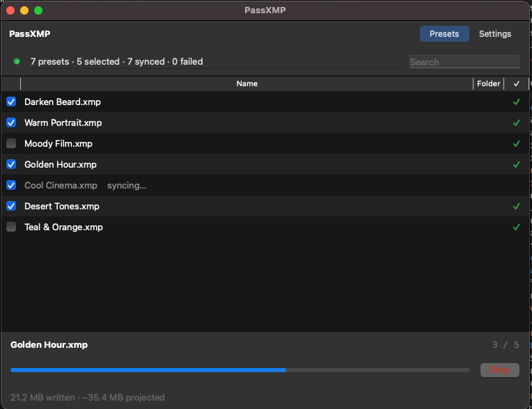Viewport: 532px width, 409px height.
Task: Uncheck the Darken Beard.xmp checkbox
Action: coord(11,102)
